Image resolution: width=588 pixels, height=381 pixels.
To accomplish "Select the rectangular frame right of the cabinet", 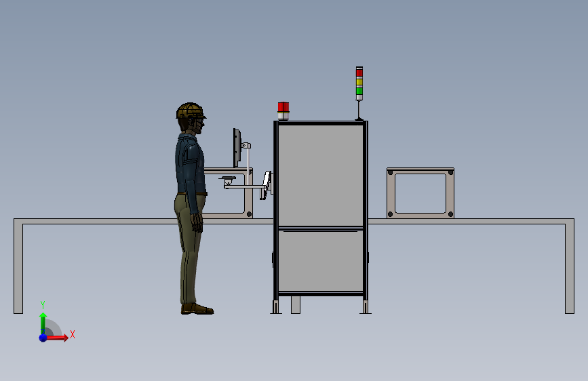I will (x=420, y=193).
